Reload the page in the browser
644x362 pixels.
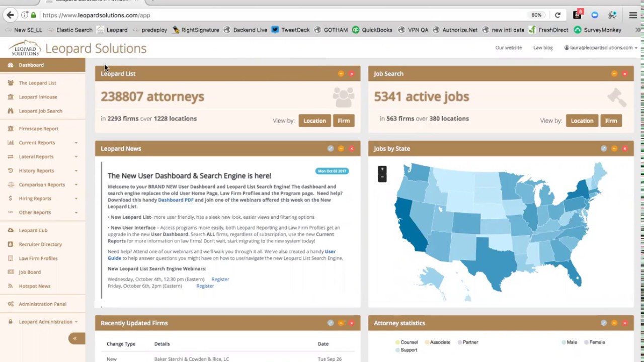point(557,15)
